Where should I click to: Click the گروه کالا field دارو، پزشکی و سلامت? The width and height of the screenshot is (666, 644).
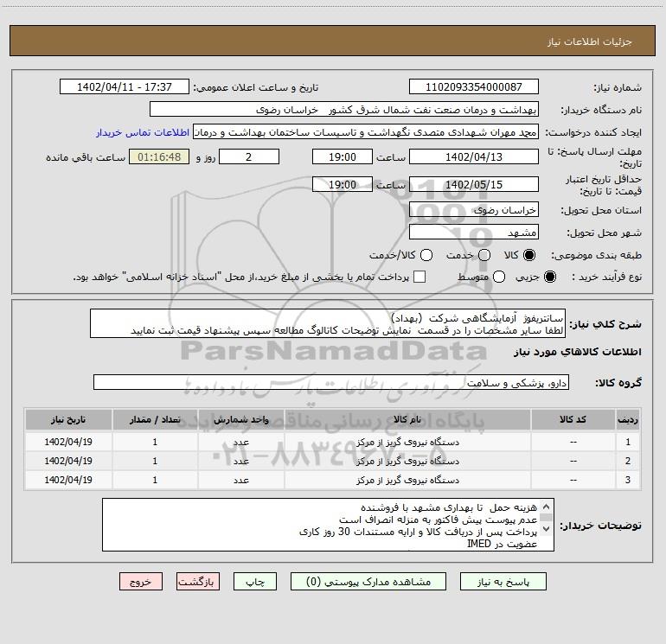click(331, 382)
